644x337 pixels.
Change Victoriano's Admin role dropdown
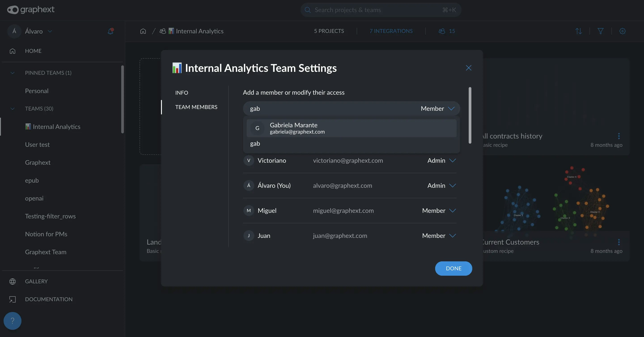(x=441, y=160)
